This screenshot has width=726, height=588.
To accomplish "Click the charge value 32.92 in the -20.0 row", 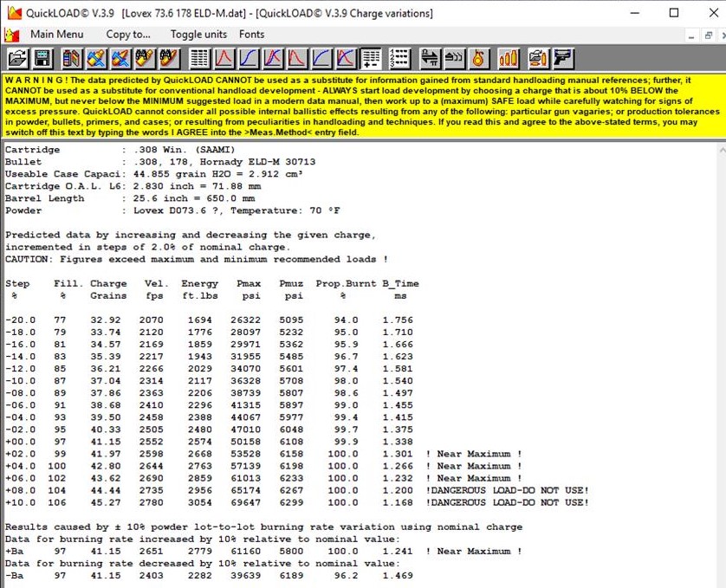I will [106, 320].
